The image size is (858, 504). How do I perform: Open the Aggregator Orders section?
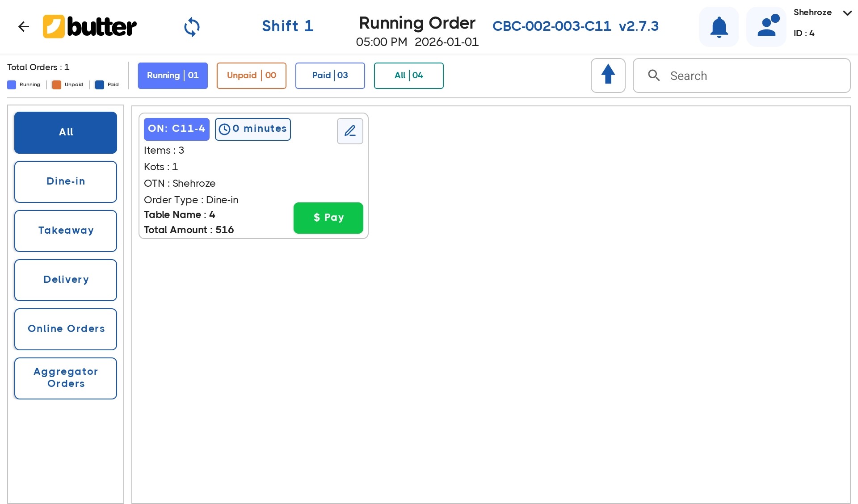pos(65,378)
